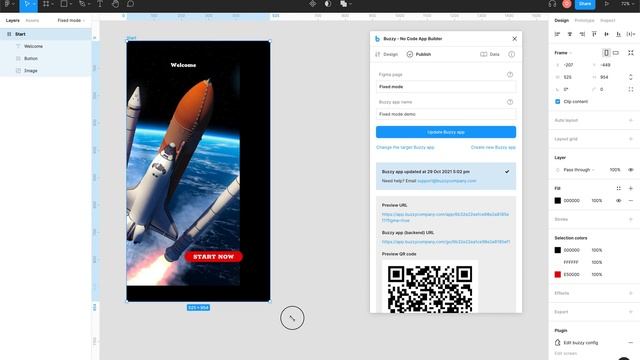Screen dimensions: 640x360
Task: Switch to the Assets tab
Action: pyautogui.click(x=32, y=20)
